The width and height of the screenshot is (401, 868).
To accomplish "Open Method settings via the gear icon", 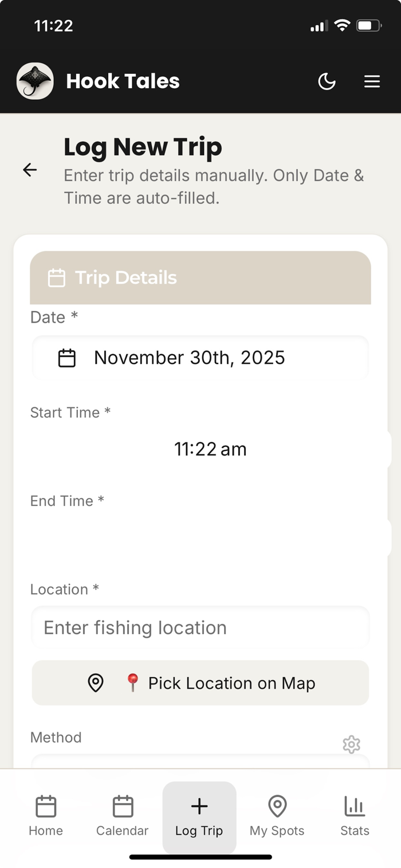I will [351, 744].
